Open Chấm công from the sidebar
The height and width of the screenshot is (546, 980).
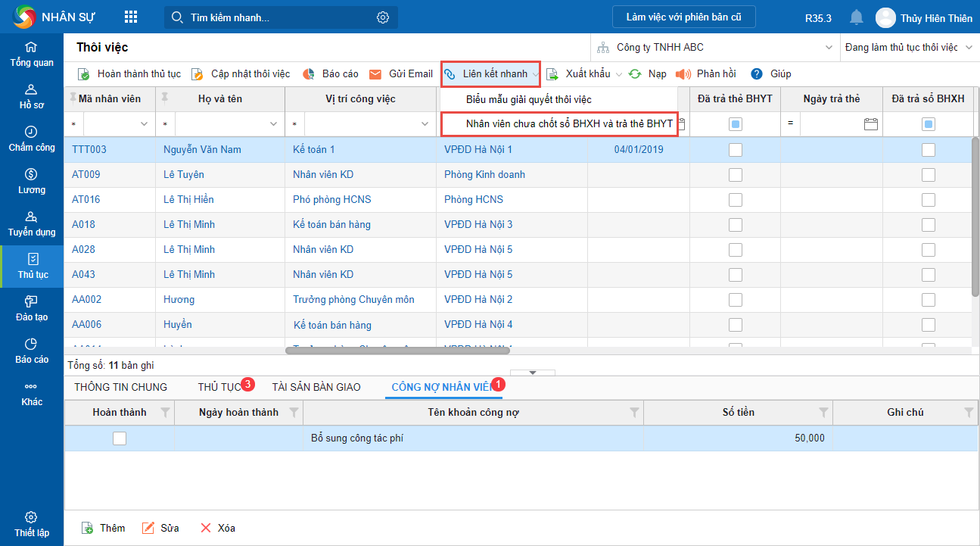click(x=31, y=139)
